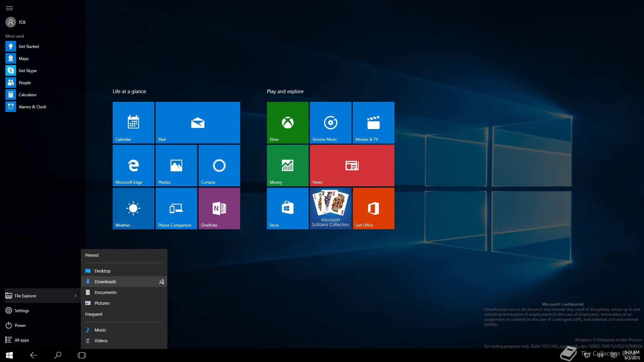Click the 'Frequent' heading in jump list
This screenshot has width=644, height=362.
point(94,314)
